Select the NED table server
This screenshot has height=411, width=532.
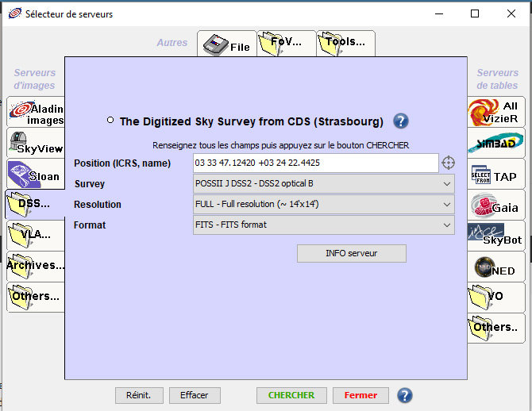point(496,267)
